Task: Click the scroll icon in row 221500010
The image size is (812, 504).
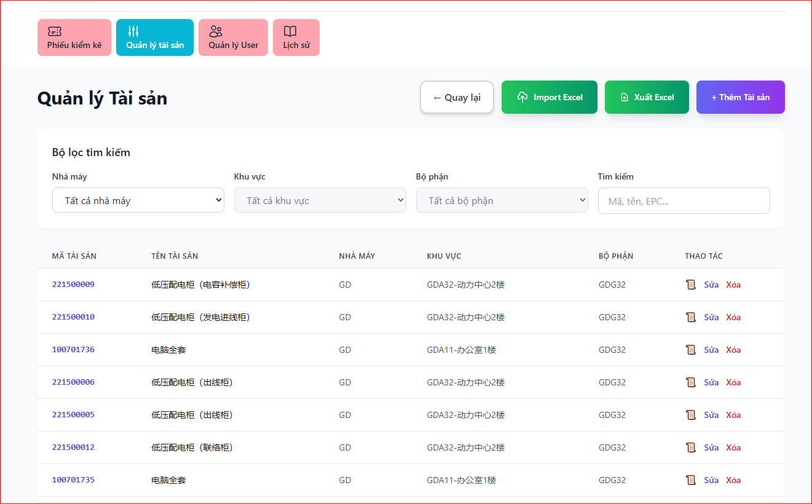Action: tap(691, 317)
